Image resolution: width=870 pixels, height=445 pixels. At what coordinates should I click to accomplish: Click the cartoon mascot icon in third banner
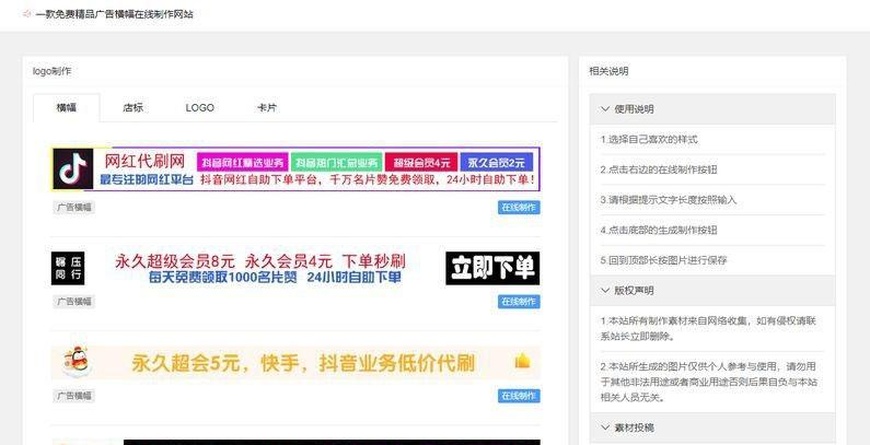(74, 362)
